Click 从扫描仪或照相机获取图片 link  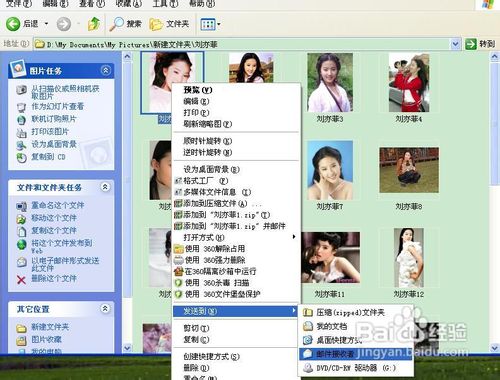[x=65, y=92]
